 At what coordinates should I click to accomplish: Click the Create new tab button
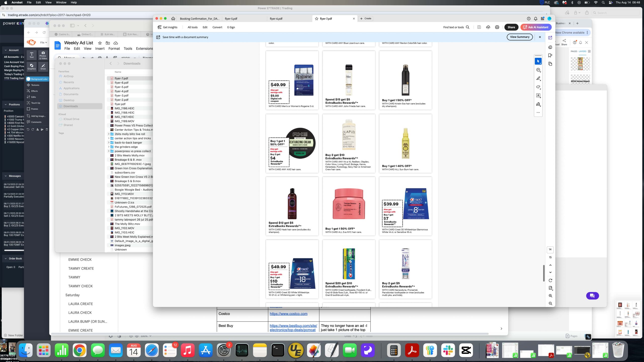tap(366, 19)
